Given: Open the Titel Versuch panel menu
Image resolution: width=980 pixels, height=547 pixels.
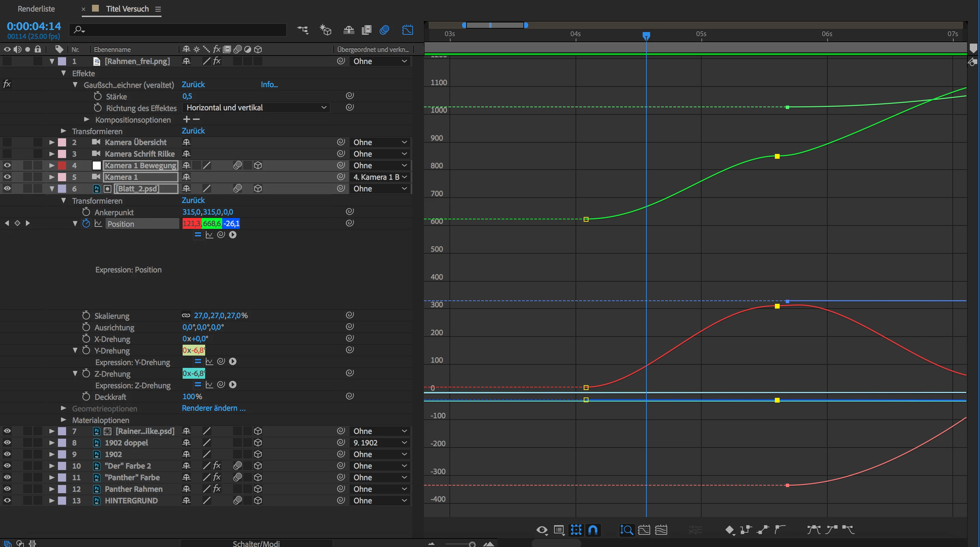Looking at the screenshot, I should coord(158,9).
